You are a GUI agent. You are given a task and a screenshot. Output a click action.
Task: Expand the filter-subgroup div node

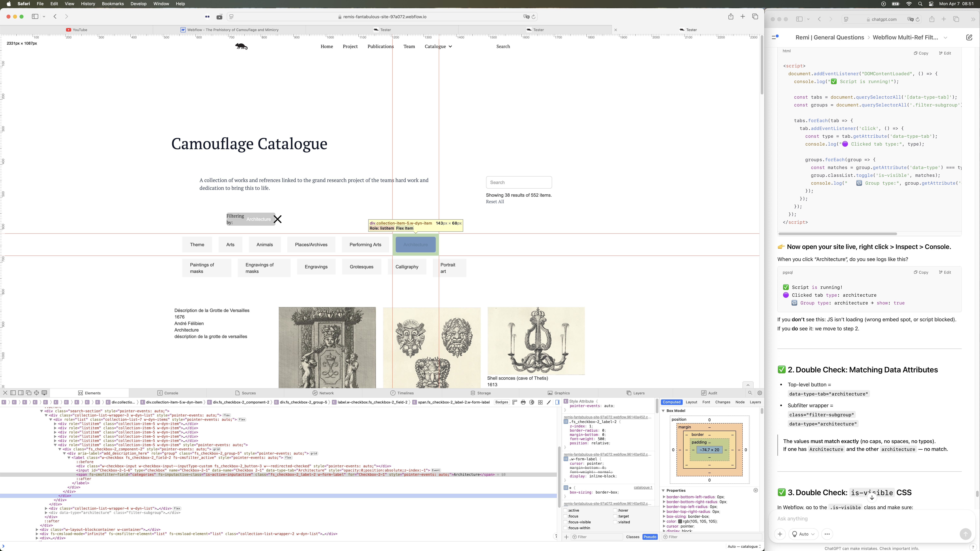[46, 513]
